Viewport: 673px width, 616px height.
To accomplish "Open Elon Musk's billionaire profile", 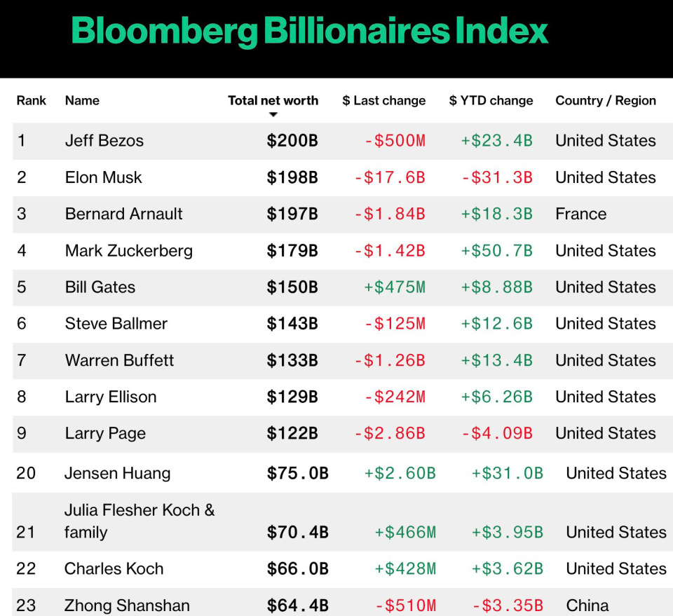I will (x=103, y=177).
